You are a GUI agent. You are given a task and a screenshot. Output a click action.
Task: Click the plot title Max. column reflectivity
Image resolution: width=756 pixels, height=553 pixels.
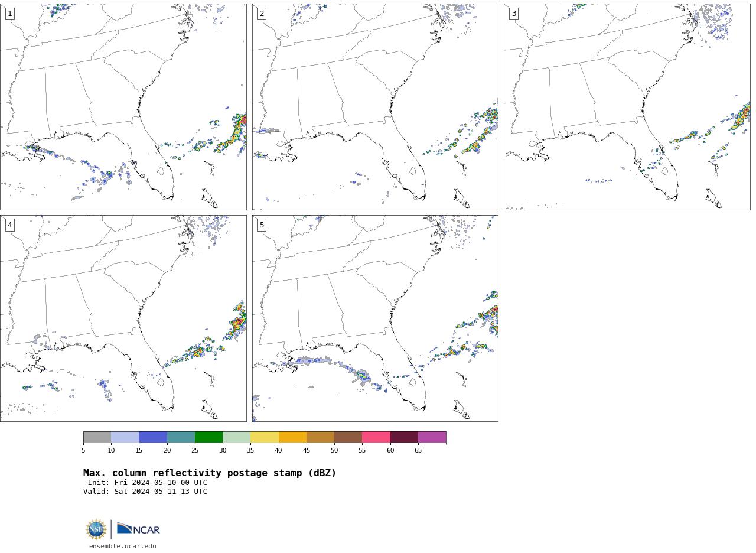coord(210,473)
